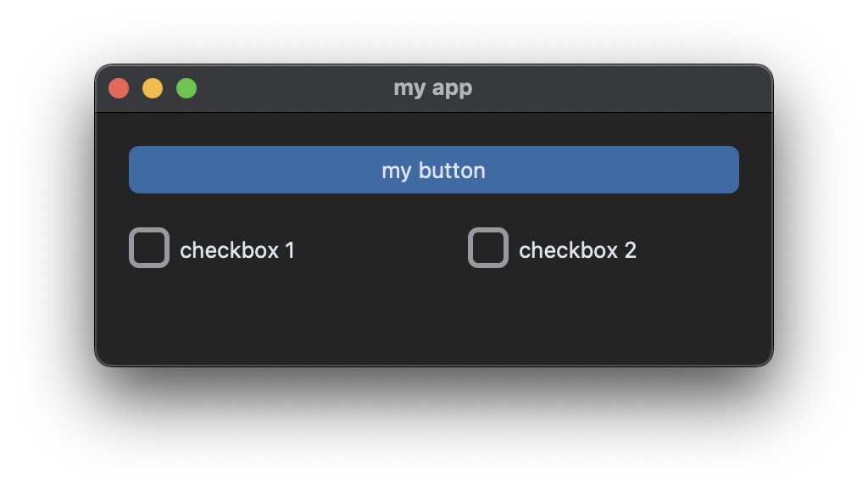Click the green zoom traffic light
868x492 pixels.
(186, 87)
